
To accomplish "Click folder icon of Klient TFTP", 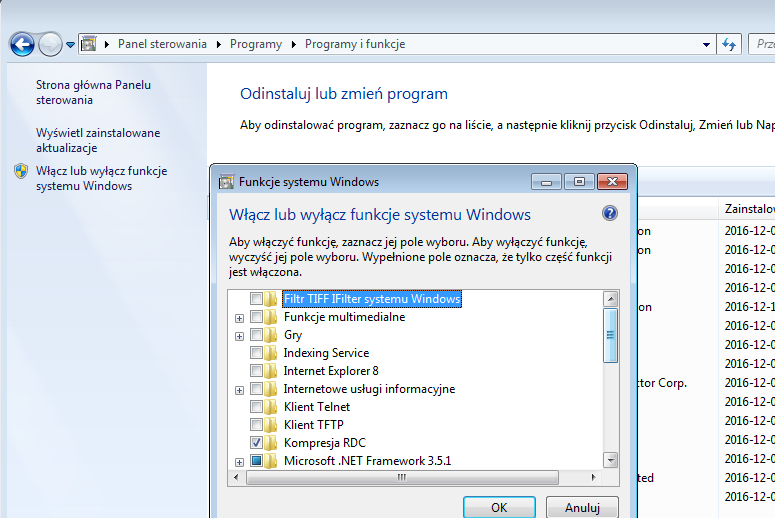I will (271, 424).
